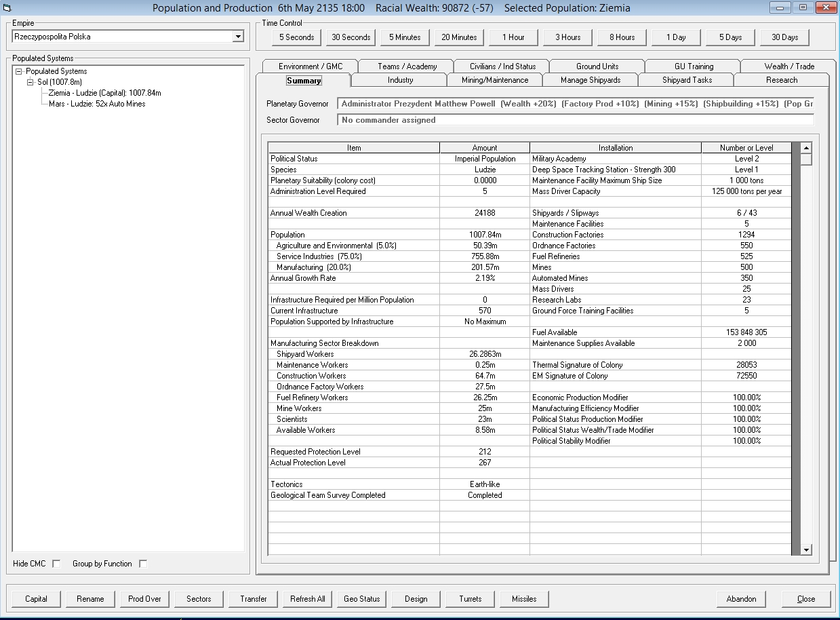This screenshot has height=620, width=840.
Task: Open the Teams / Academy tab
Action: [407, 66]
